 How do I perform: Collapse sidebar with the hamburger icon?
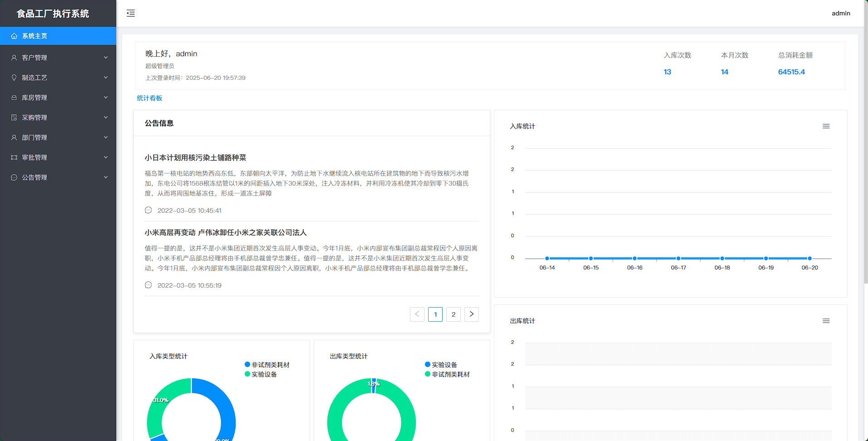(131, 13)
